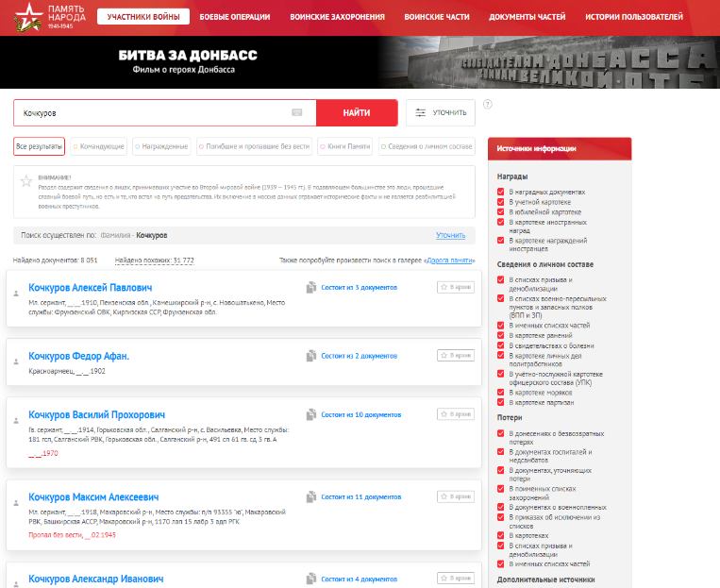
Task: Click documents icon for Кочкуров Василий Прохорович
Action: pos(310,414)
